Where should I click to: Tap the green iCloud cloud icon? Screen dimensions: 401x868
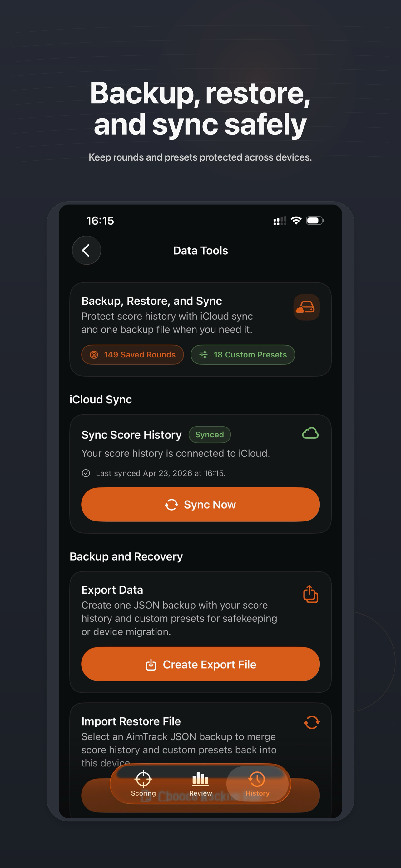click(310, 433)
